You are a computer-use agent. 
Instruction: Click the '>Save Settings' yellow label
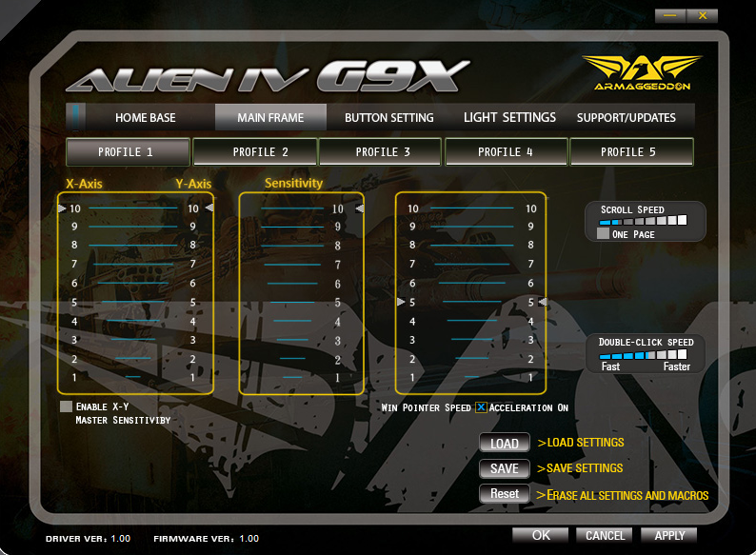(580, 468)
